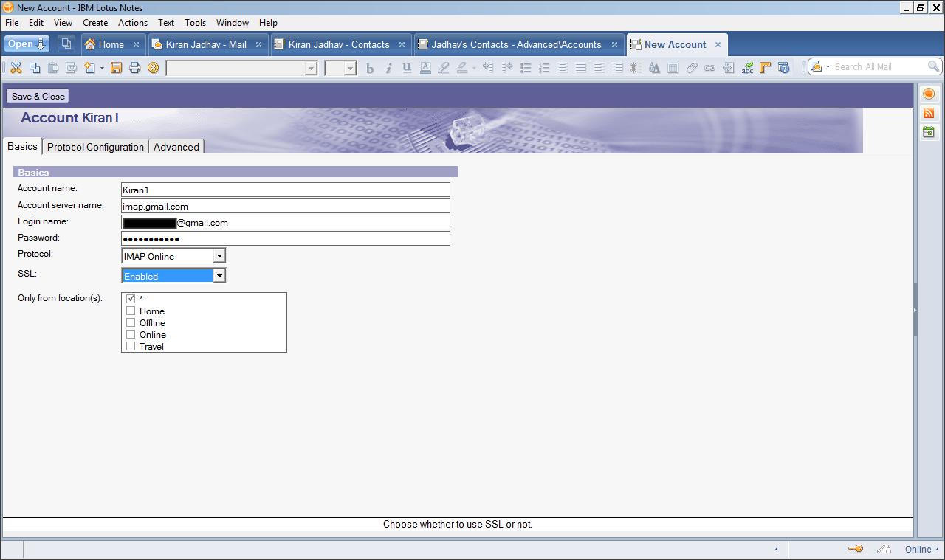The image size is (945, 560).
Task: Open the font size dropdown in toolbar
Action: coord(350,68)
